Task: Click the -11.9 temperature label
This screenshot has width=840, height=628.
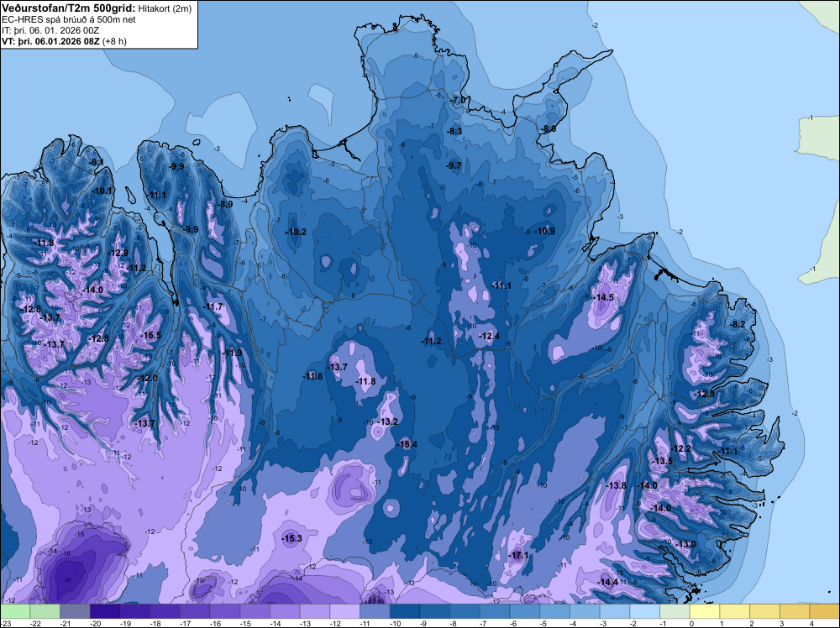Action: pyautogui.click(x=233, y=353)
